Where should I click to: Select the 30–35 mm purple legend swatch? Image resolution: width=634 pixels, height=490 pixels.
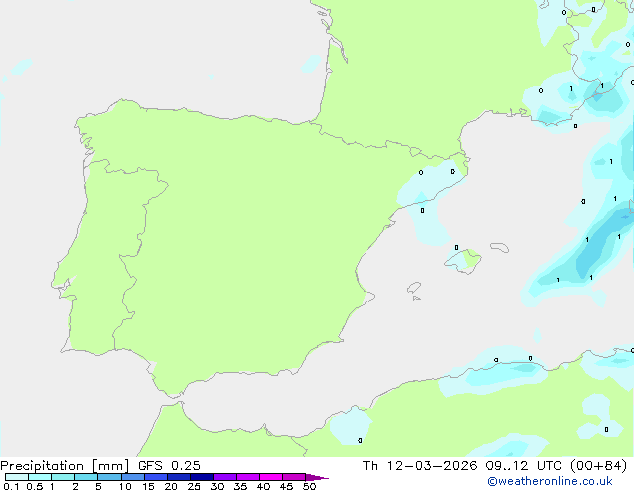[225, 477]
